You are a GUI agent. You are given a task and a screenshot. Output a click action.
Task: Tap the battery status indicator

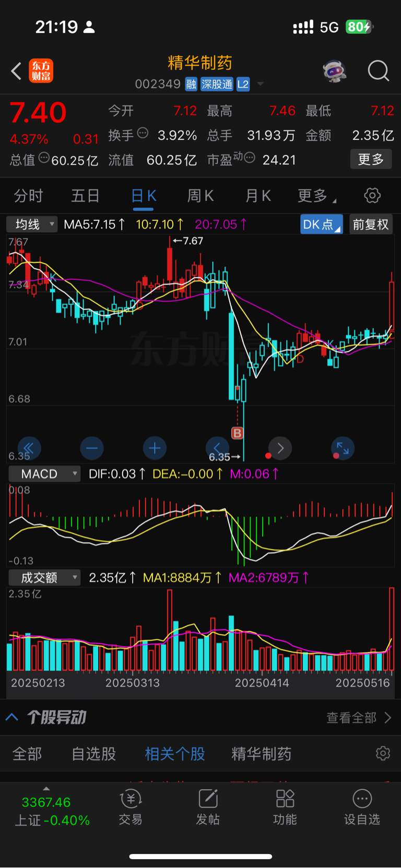pos(359,27)
